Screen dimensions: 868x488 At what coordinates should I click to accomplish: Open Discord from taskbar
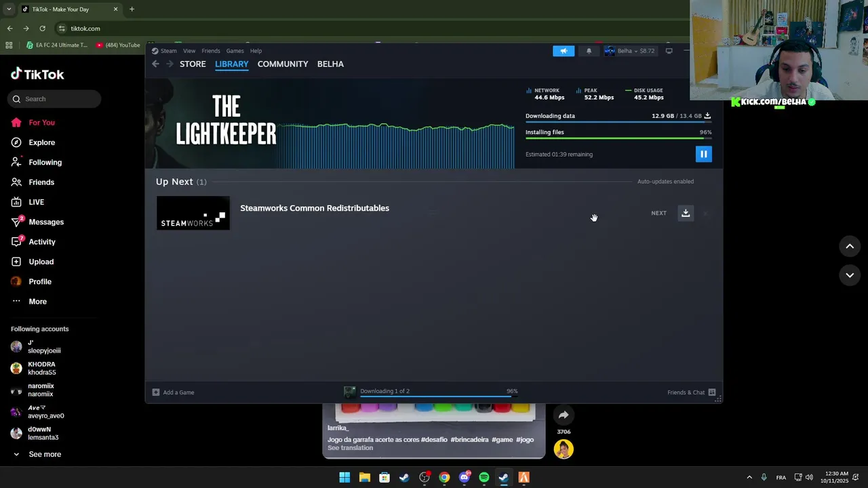(464, 477)
